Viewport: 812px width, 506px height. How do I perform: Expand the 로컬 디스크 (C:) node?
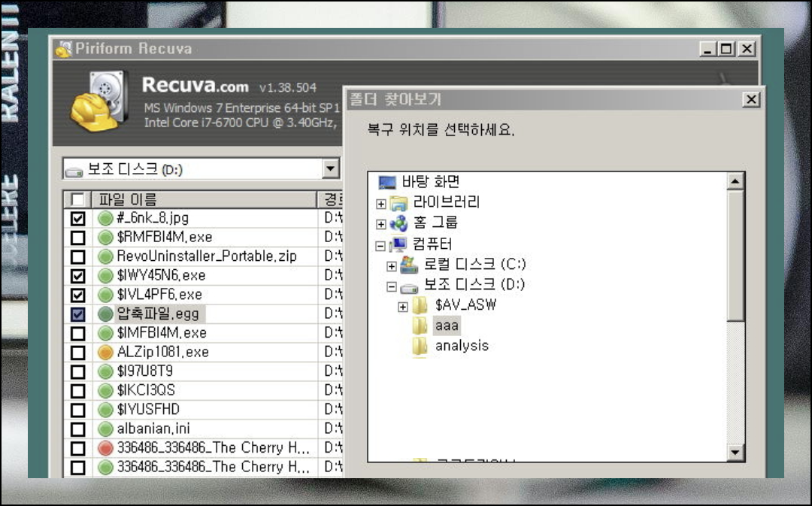[x=392, y=265]
